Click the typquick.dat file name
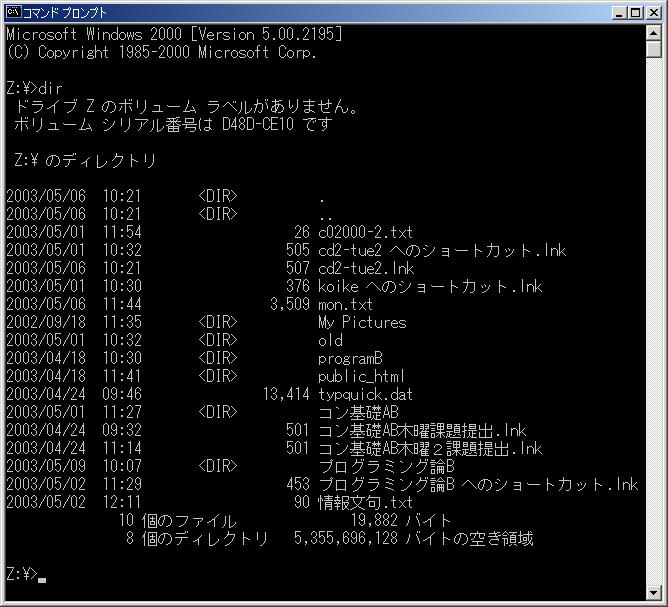 [365, 394]
